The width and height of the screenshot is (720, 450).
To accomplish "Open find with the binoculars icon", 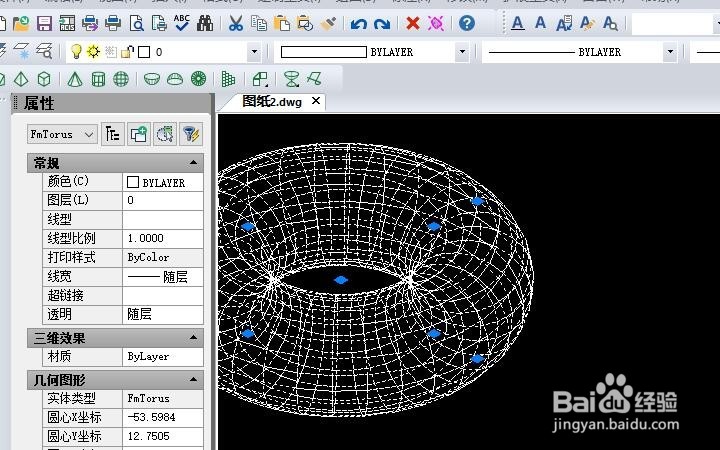I will (x=205, y=23).
